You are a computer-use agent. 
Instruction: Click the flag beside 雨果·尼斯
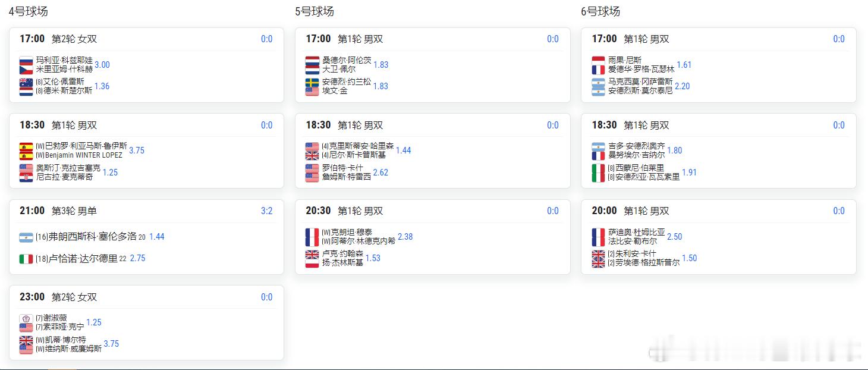598,61
